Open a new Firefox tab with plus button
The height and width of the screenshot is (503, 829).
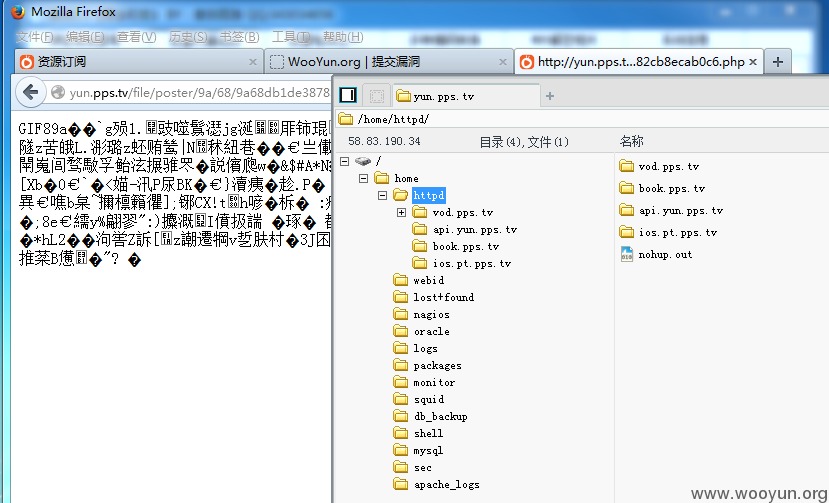(777, 62)
